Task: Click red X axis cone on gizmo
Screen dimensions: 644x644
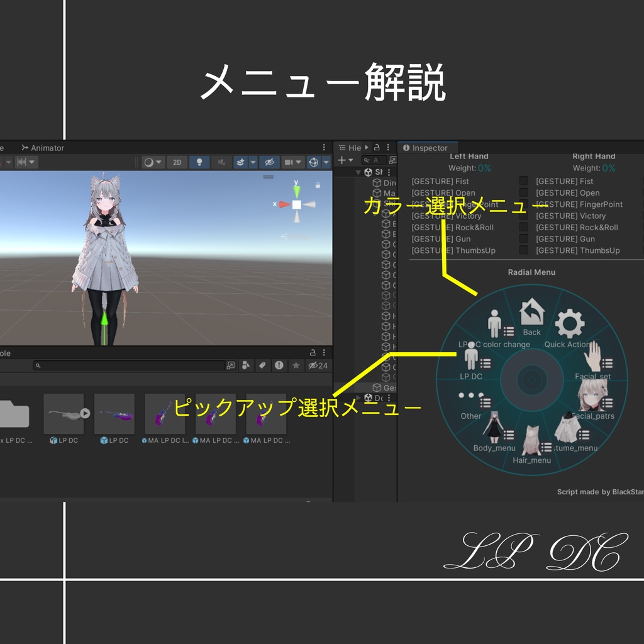Action: [x=284, y=204]
